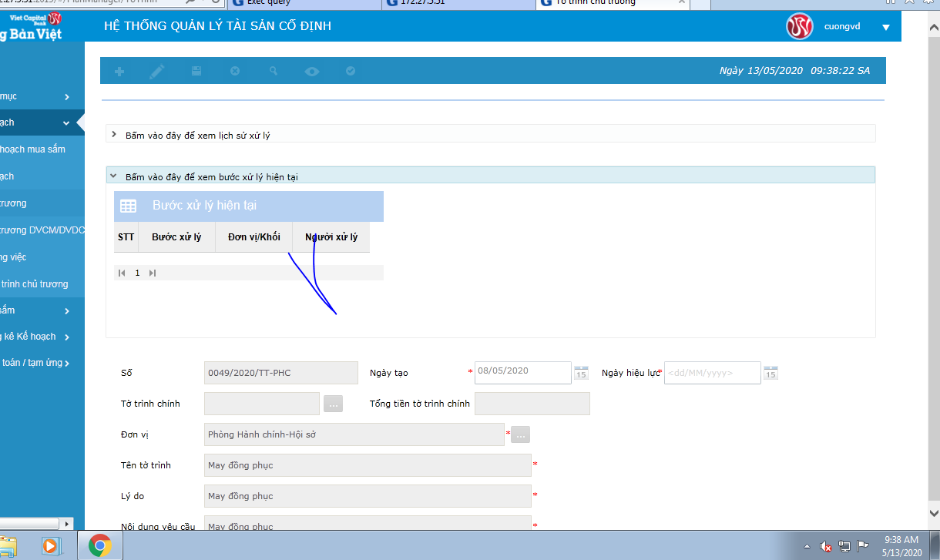The height and width of the screenshot is (560, 940).
Task: Click the Ngày tạo date field
Action: click(x=522, y=373)
